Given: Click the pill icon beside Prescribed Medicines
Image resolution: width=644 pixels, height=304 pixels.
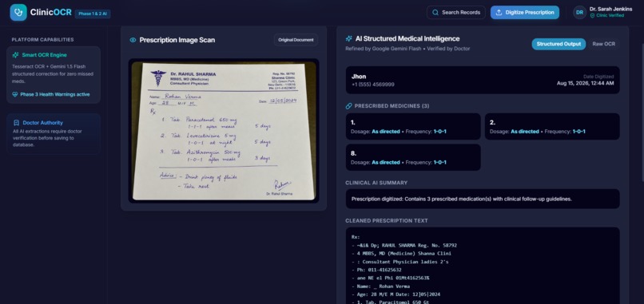Looking at the screenshot, I should [348, 106].
